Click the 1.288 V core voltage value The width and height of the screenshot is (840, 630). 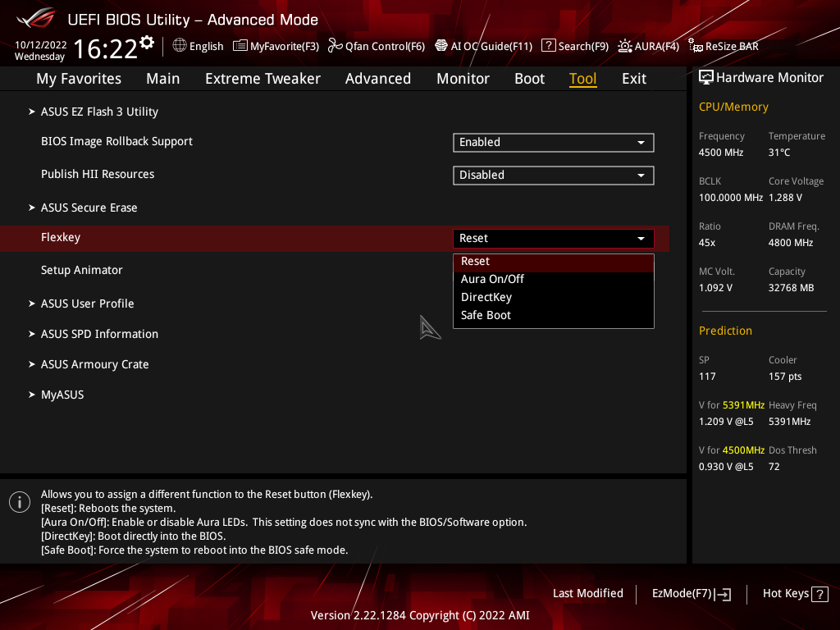pyautogui.click(x=785, y=198)
